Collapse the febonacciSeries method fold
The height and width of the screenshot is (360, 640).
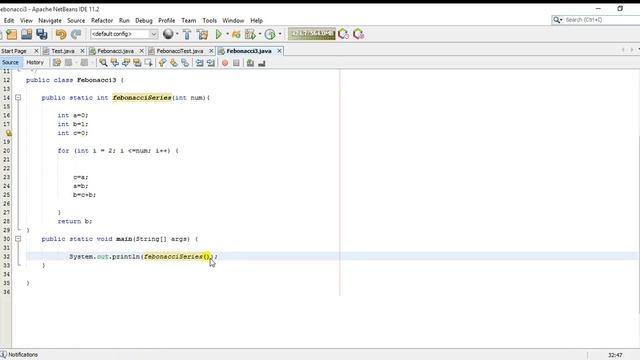tap(18, 98)
